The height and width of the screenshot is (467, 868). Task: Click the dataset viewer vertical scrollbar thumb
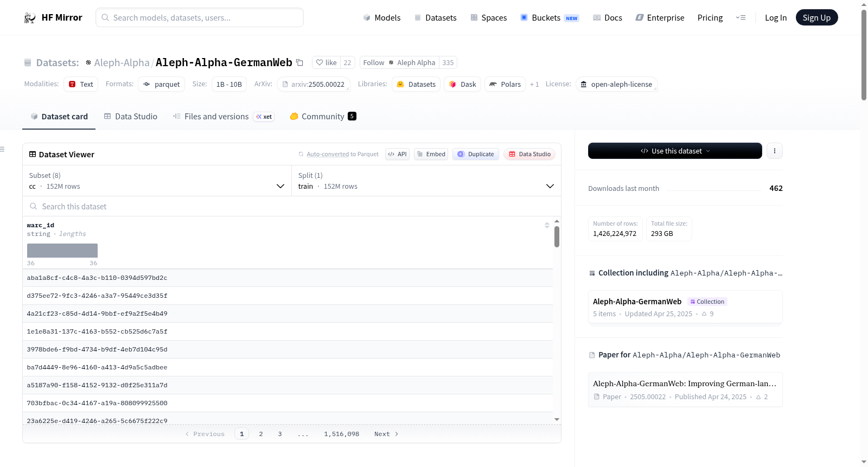click(557, 236)
